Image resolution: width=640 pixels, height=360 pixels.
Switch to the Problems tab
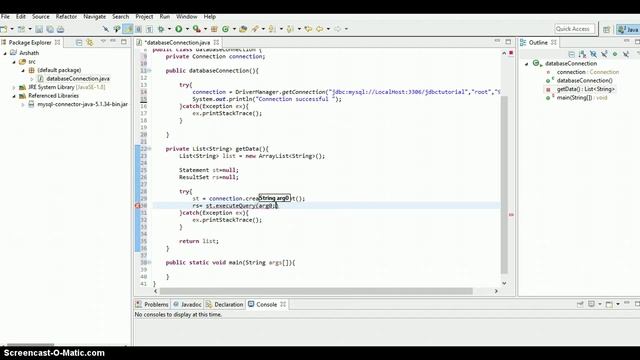[152, 304]
